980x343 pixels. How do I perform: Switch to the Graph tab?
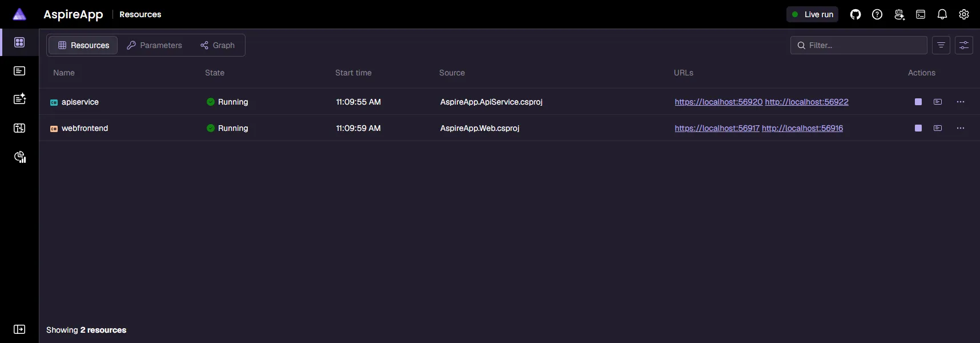(x=218, y=45)
